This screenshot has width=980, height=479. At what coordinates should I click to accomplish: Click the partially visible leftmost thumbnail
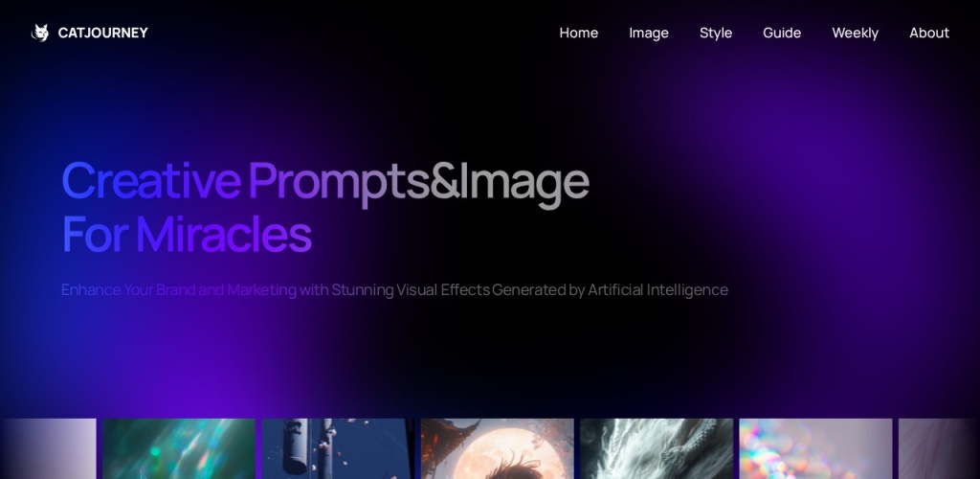pyautogui.click(x=48, y=448)
